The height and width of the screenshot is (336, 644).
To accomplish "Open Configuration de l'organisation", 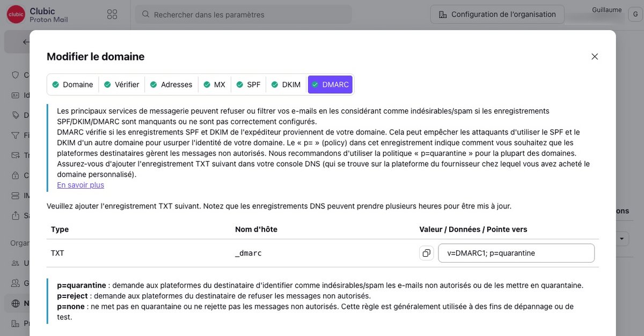I will (x=497, y=14).
